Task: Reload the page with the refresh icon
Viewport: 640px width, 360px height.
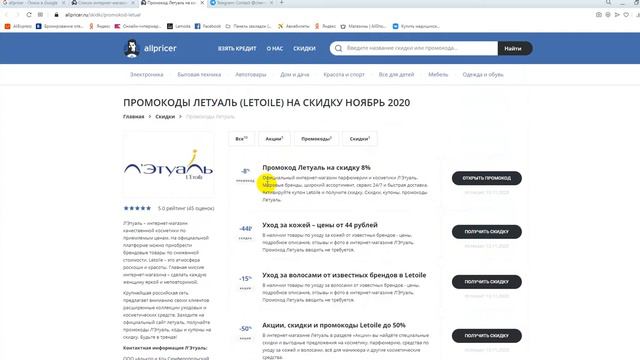Action: 29,15
